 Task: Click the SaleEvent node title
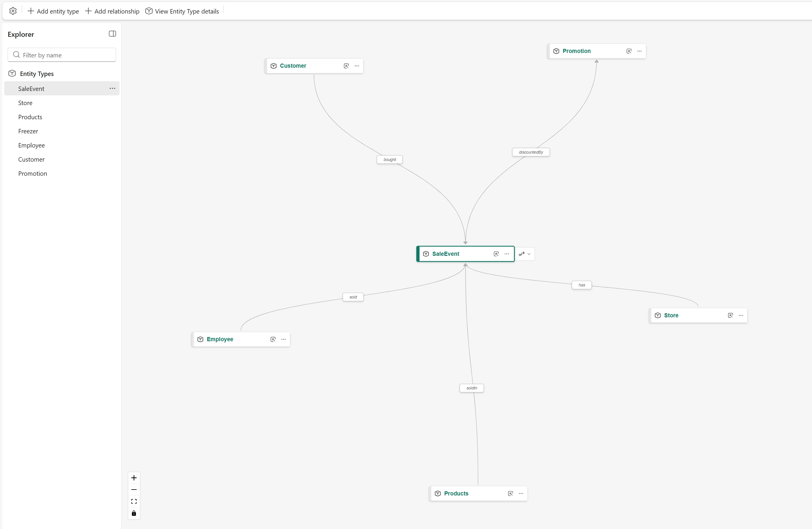(x=445, y=254)
